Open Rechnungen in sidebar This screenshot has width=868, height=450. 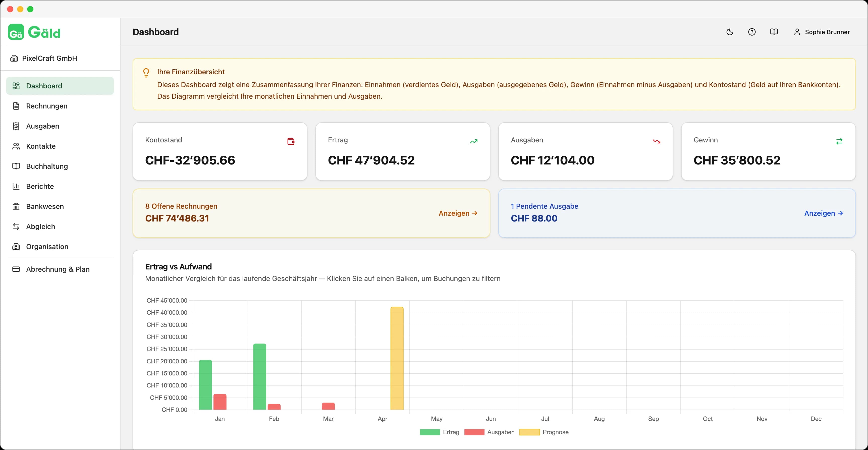60,106
